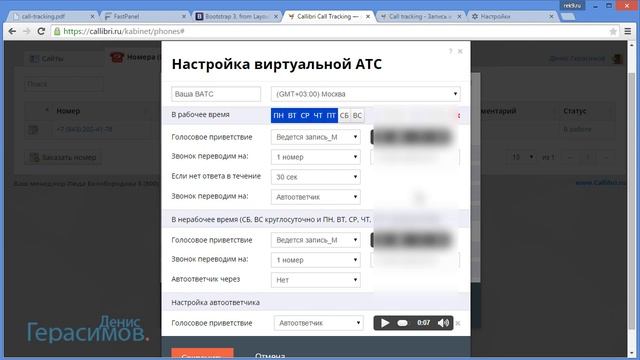
Task: Open answering machine Голосовое приветствие dropdown
Action: point(318,323)
